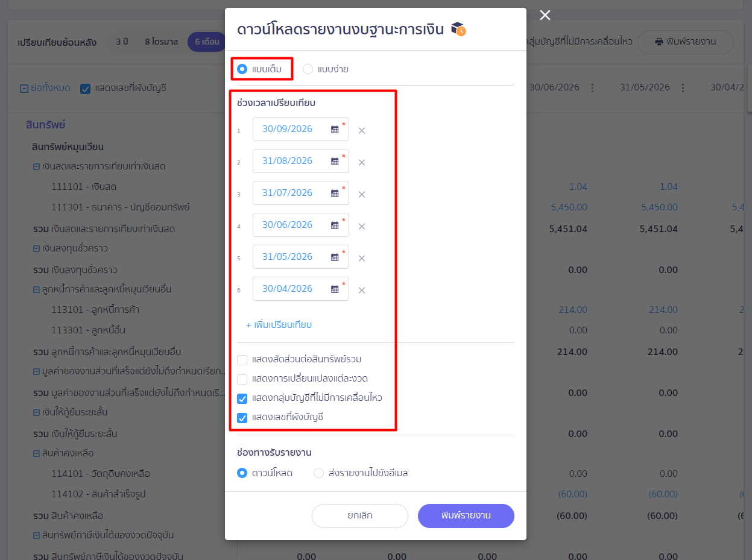
Task: Add a period with เพิ่มเปรียบเทียบ link
Action: [279, 325]
